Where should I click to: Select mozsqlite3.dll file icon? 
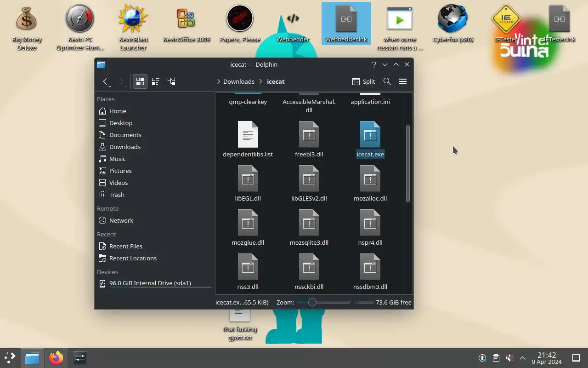pos(309,223)
